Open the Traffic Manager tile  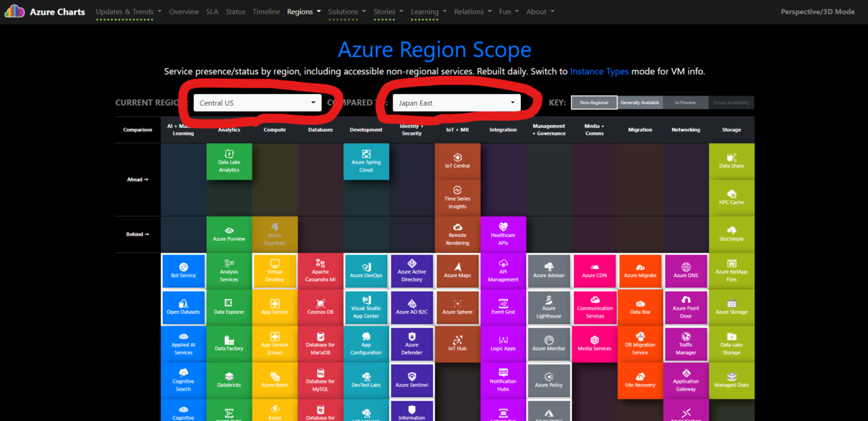tap(686, 344)
